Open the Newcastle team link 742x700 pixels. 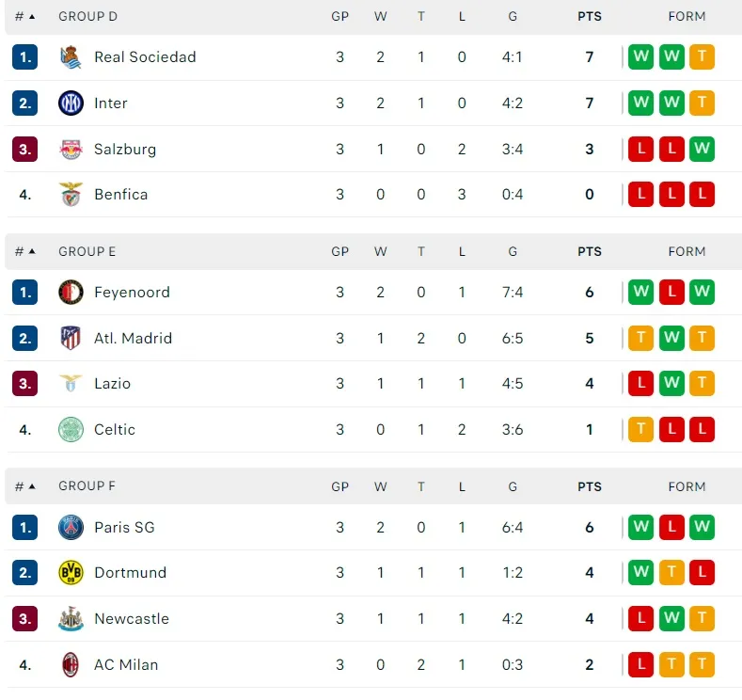(132, 619)
